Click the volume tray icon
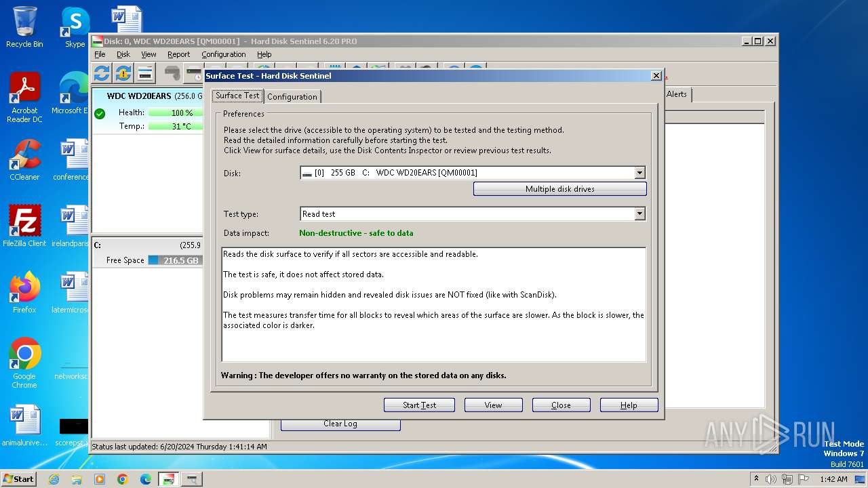Viewport: 868px width, 488px height. tap(771, 479)
